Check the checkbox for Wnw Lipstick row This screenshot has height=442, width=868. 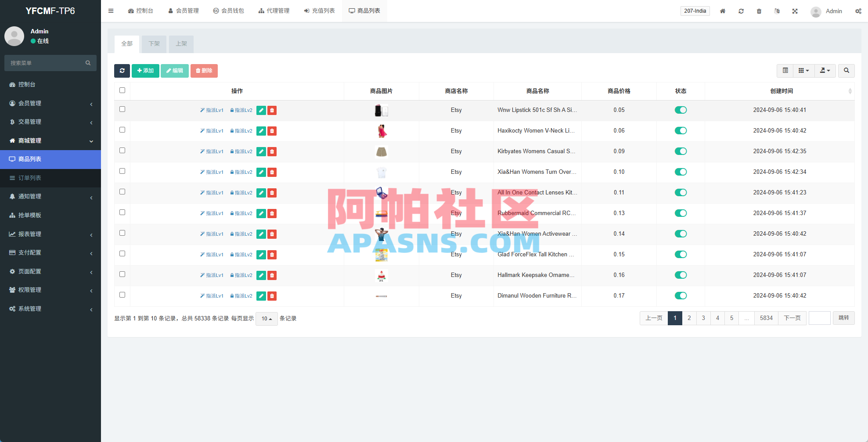tap(122, 109)
